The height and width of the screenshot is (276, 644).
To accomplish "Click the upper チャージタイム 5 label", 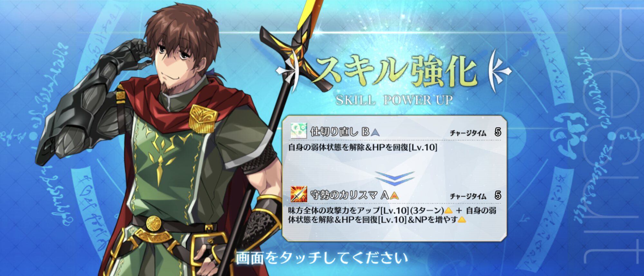I will [x=475, y=132].
